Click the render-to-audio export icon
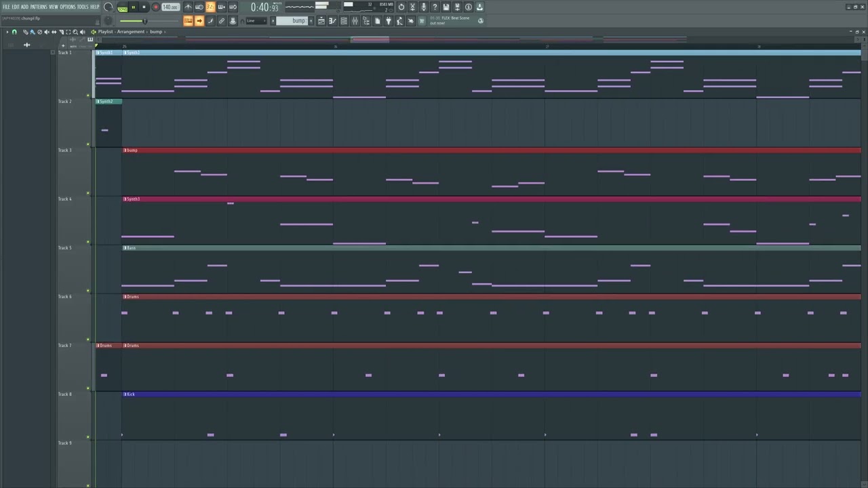Screen dimensions: 868x488 tap(457, 7)
